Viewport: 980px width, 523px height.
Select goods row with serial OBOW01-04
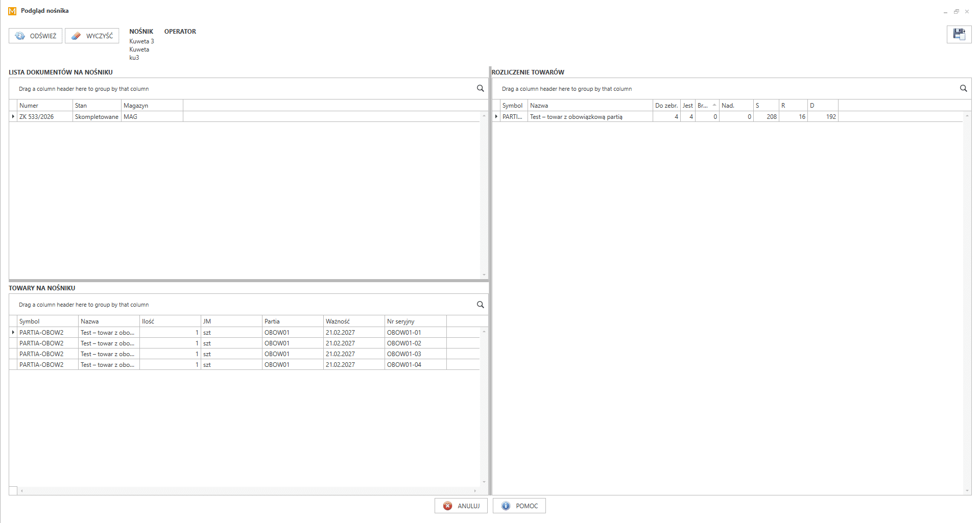pyautogui.click(x=245, y=364)
